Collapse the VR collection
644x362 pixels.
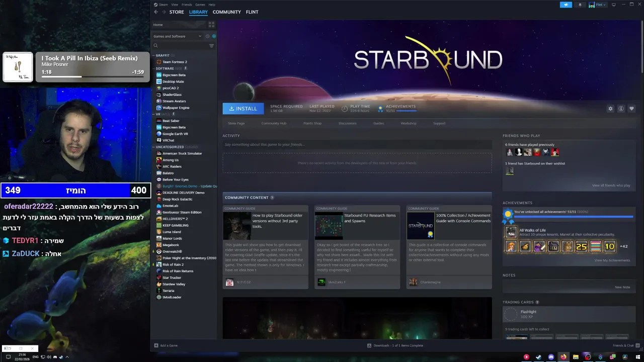click(154, 114)
